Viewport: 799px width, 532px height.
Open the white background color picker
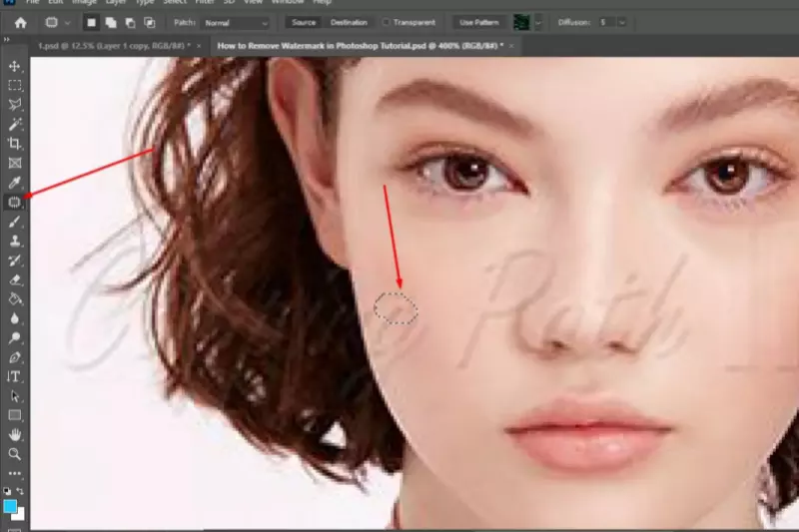[x=19, y=515]
